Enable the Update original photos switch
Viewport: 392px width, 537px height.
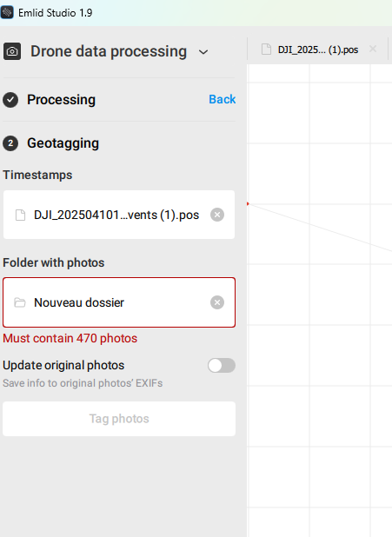pyautogui.click(x=222, y=366)
